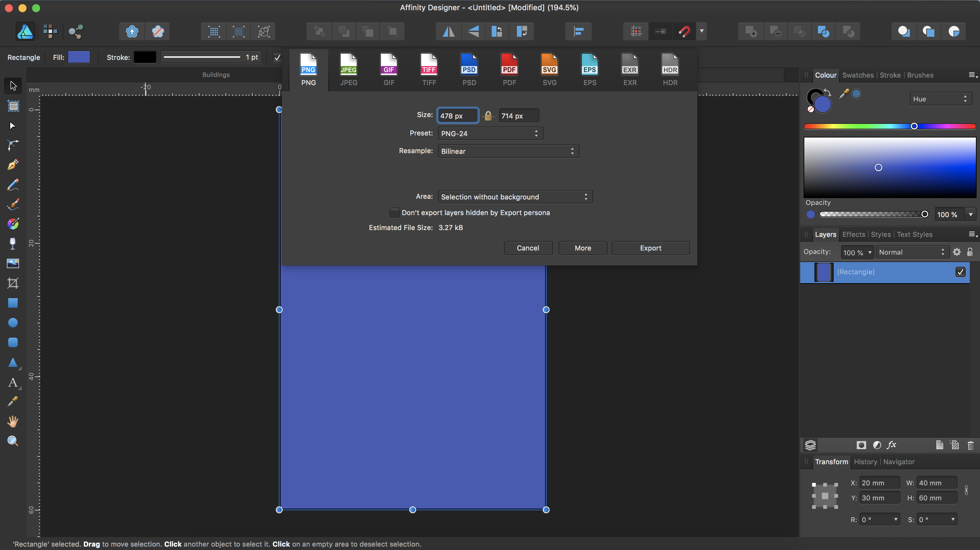Toggle the red snapping magnet icon
The height and width of the screenshot is (550, 980).
click(684, 31)
